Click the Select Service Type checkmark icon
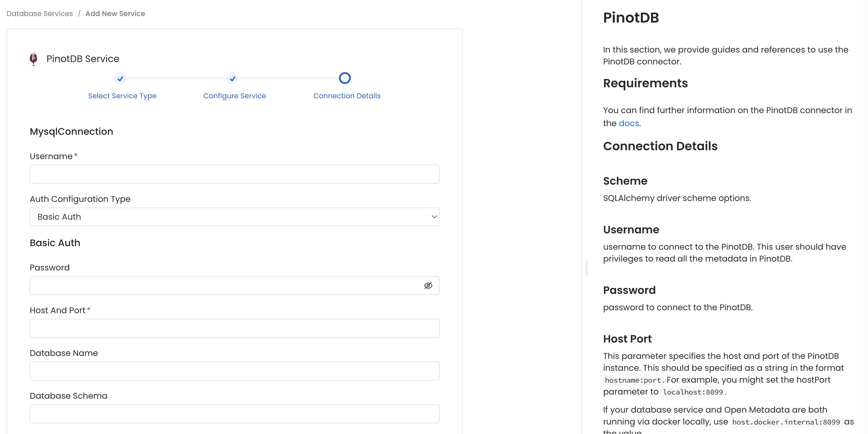The height and width of the screenshot is (434, 868). [x=120, y=78]
